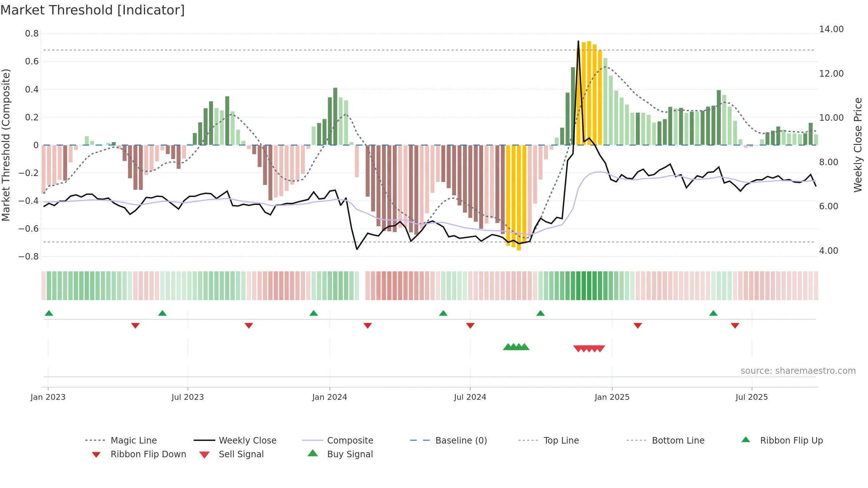Click the green flip-up triangle just before Jul 2025

click(714, 313)
